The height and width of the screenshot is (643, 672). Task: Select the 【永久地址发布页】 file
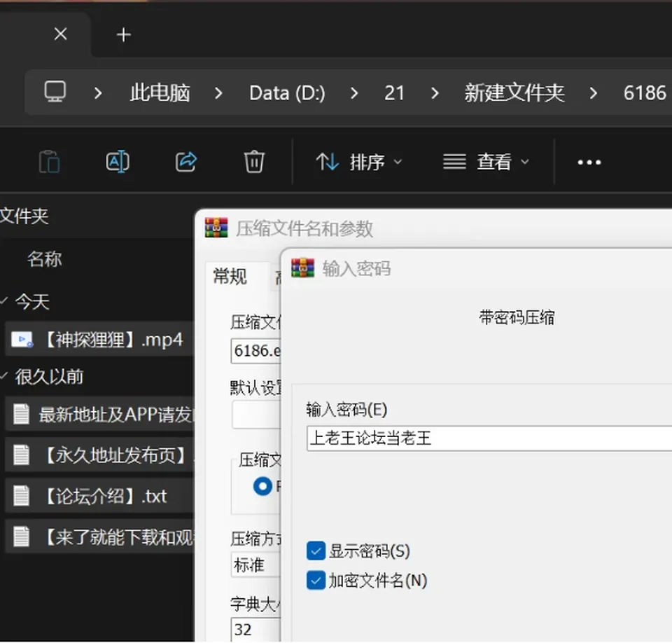pos(99,455)
